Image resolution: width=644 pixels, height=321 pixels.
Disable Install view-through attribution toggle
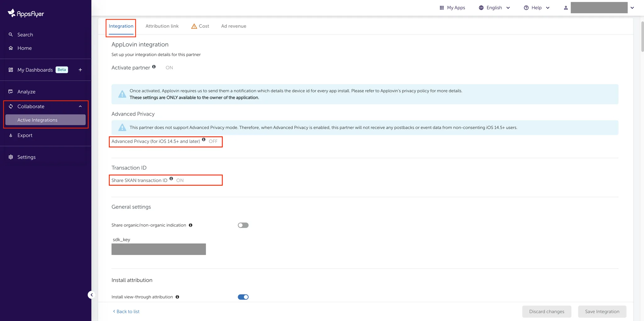243,297
